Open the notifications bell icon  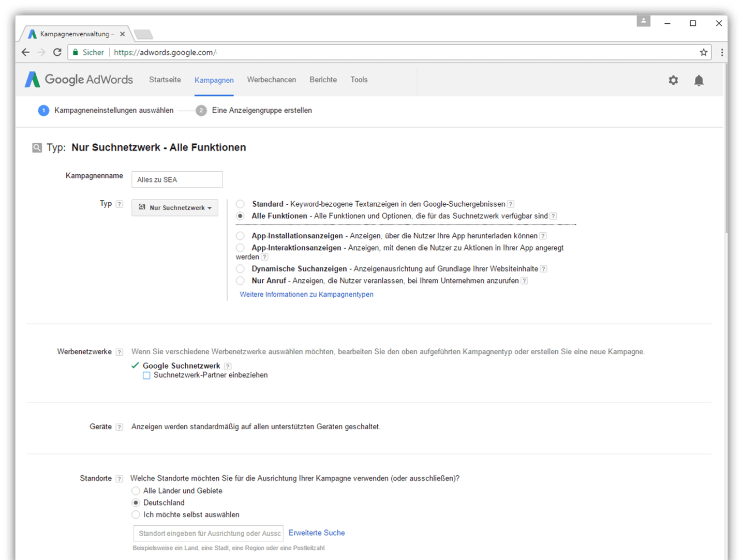(x=699, y=80)
